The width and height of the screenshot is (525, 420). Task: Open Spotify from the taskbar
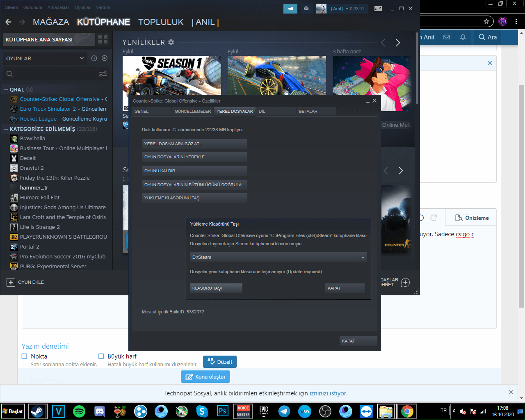pos(79,411)
